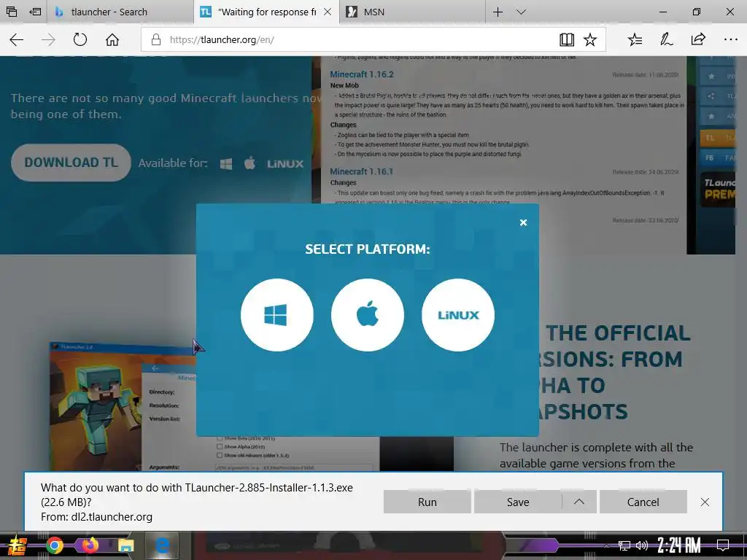This screenshot has height=560, width=747.
Task: Close the Select Platform dialog
Action: 523,222
